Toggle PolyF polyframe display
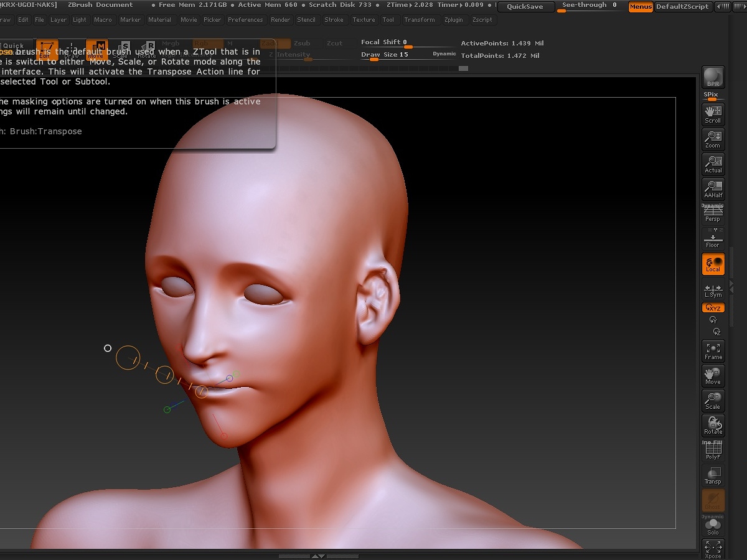Viewport: 747px width, 560px height. click(x=713, y=450)
